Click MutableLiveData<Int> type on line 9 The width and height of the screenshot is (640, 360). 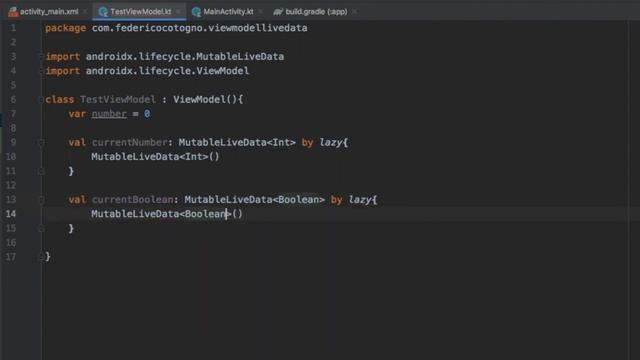(x=237, y=142)
